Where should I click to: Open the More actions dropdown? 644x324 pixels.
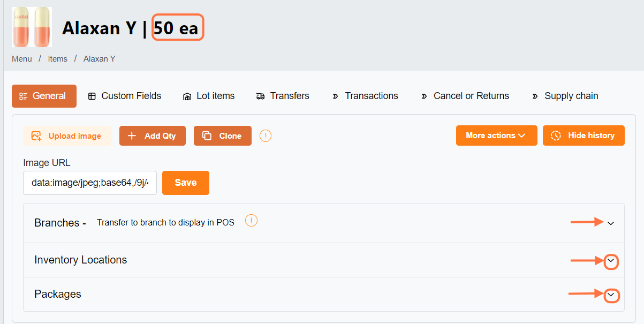(x=497, y=135)
